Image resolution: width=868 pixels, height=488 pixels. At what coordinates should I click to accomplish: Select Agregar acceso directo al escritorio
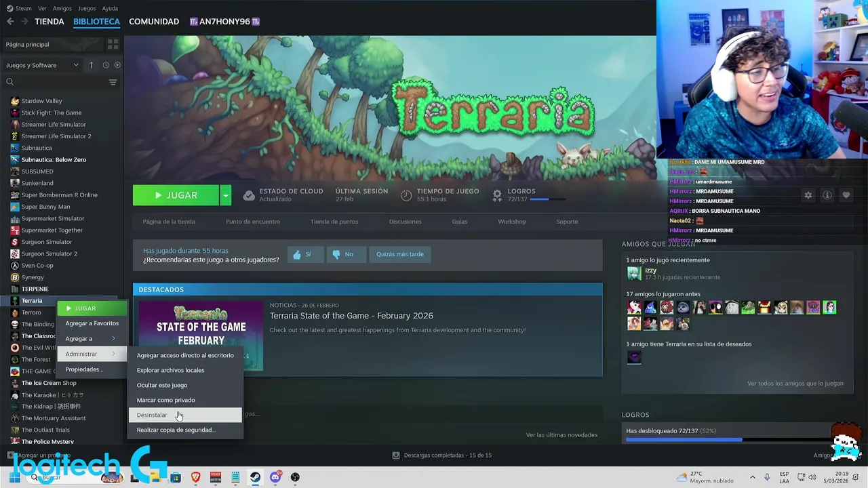pos(185,355)
